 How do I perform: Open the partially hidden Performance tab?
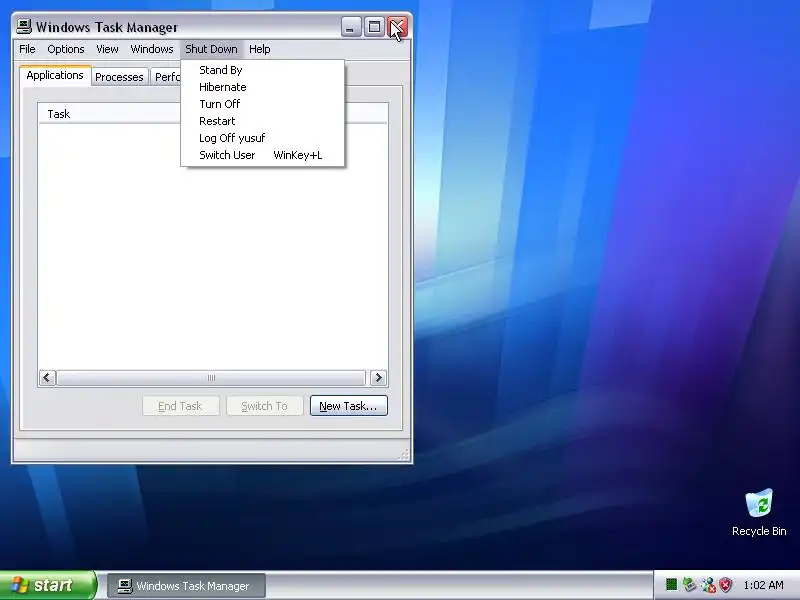(166, 77)
